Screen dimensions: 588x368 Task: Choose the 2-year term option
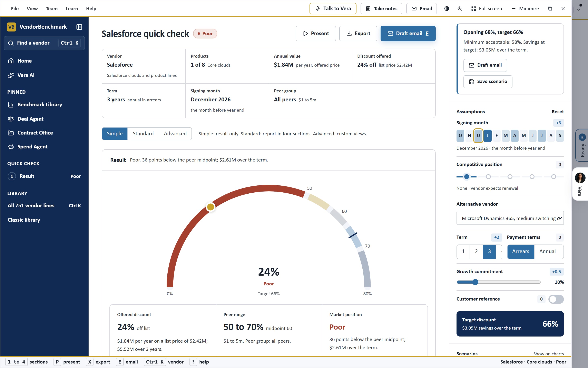point(476,251)
